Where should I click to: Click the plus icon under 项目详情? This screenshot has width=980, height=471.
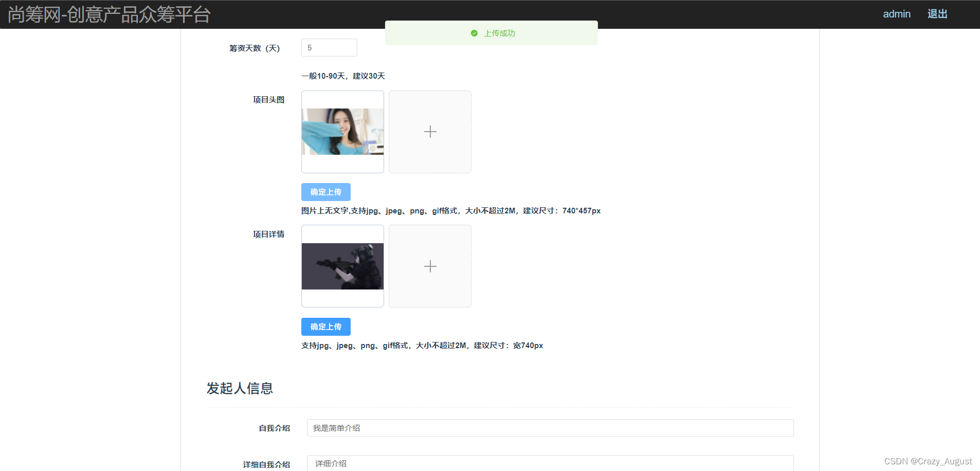pyautogui.click(x=430, y=266)
